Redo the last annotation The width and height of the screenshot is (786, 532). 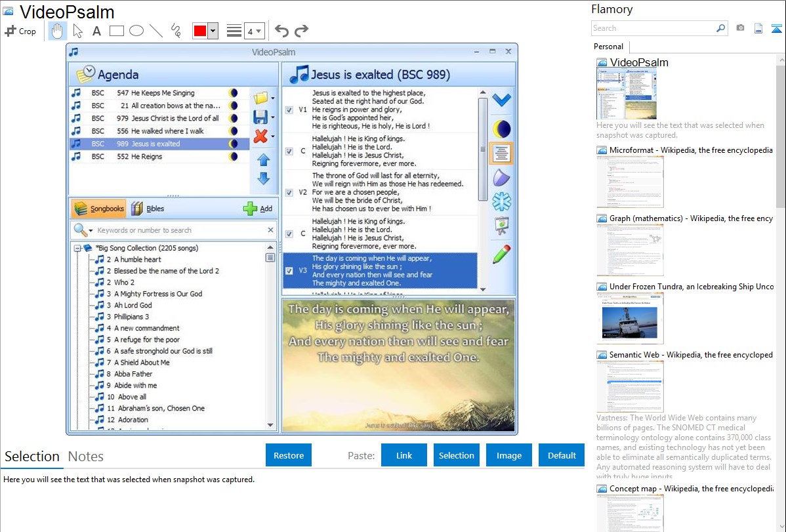tap(301, 31)
